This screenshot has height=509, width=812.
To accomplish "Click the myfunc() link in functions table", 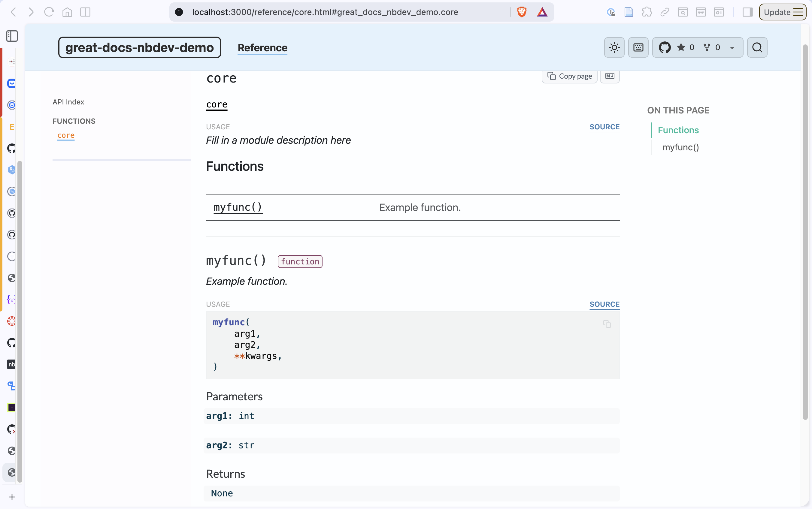I will (238, 207).
